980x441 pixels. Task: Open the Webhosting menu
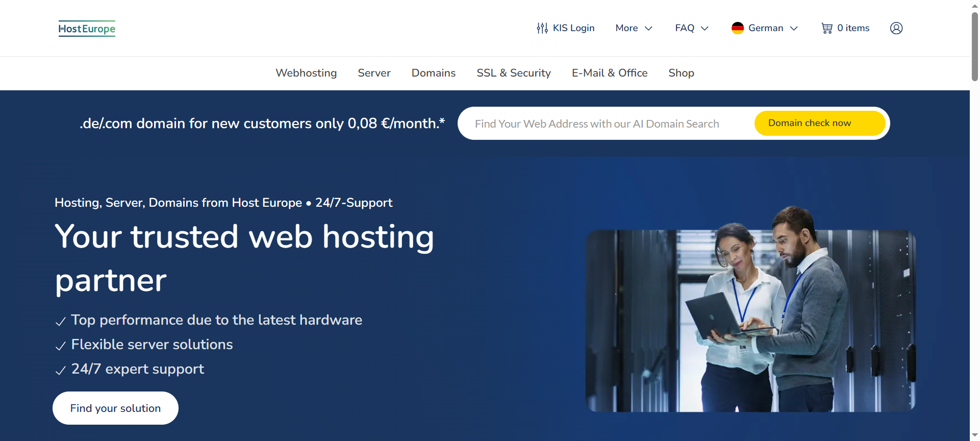click(x=306, y=73)
